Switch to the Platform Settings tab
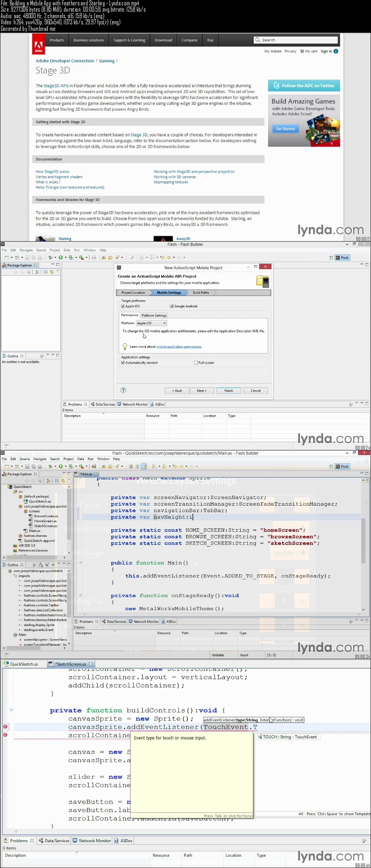371x868 pixels. click(154, 315)
